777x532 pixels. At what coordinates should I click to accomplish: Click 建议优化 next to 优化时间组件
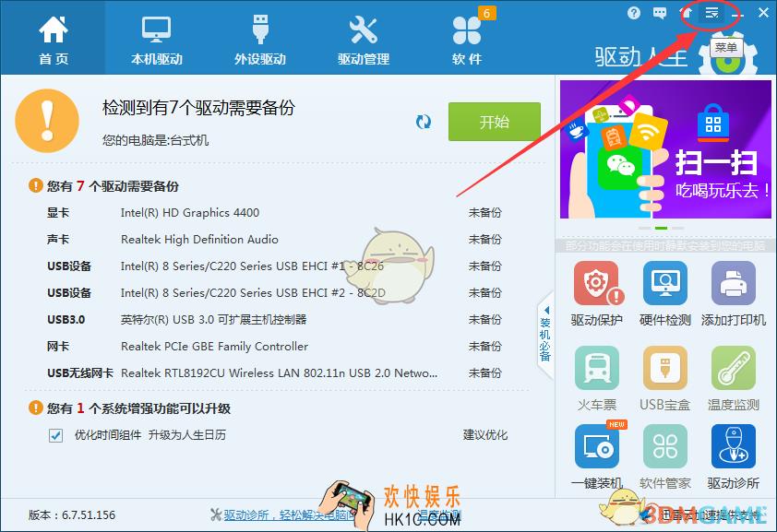point(485,435)
